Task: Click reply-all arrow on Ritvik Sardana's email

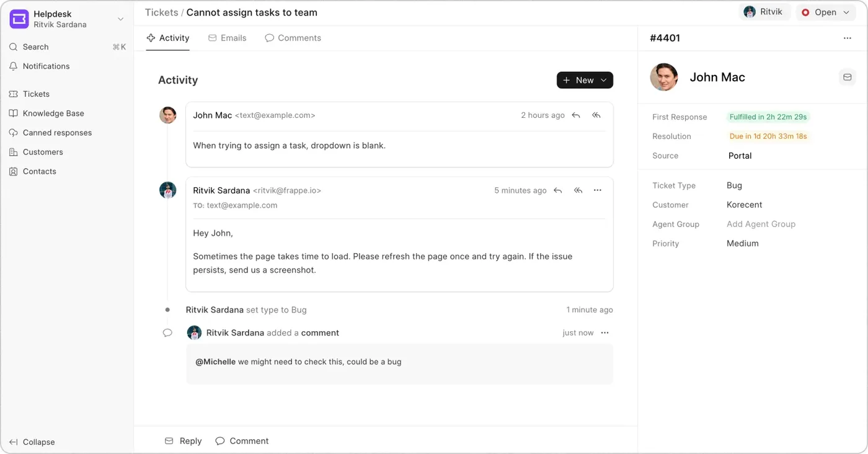Action: click(578, 190)
